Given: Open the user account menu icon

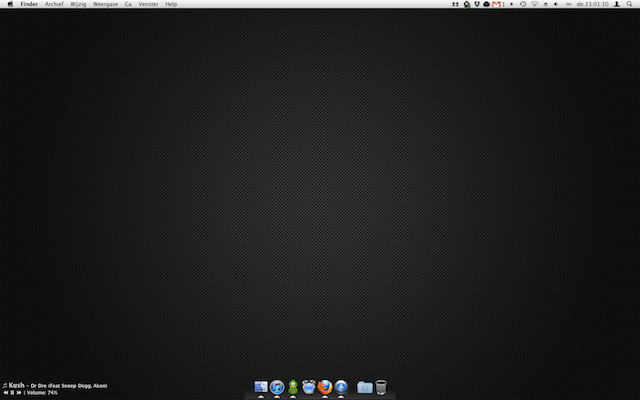Looking at the screenshot, I should [617, 4].
